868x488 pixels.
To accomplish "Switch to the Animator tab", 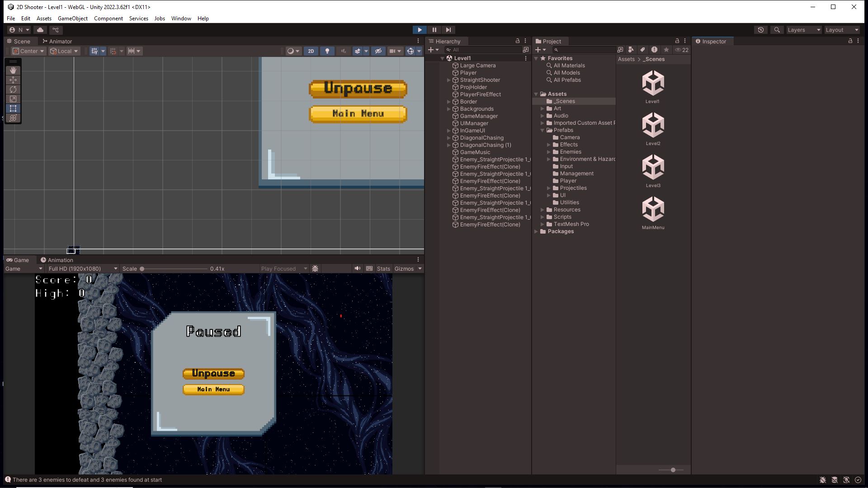I will coord(57,41).
